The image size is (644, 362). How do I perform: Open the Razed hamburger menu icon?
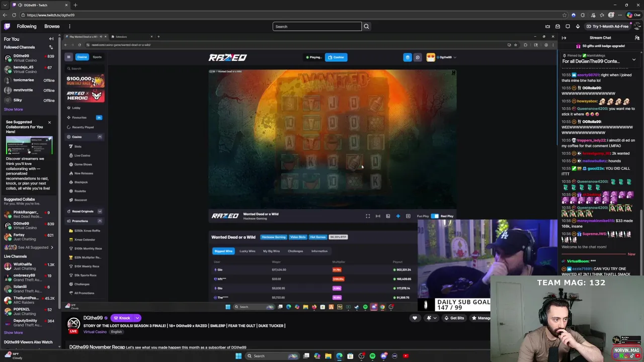point(69,57)
